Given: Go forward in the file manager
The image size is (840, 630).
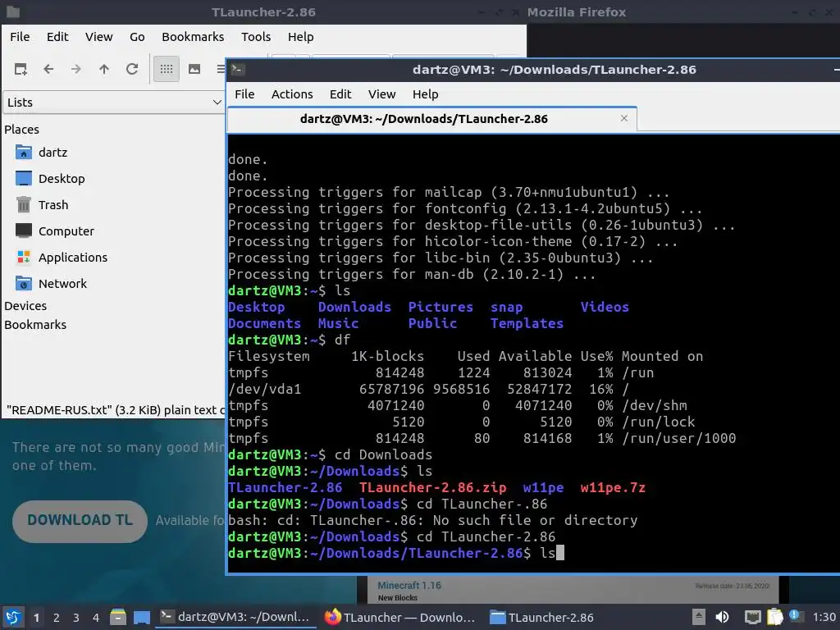Looking at the screenshot, I should pos(76,69).
